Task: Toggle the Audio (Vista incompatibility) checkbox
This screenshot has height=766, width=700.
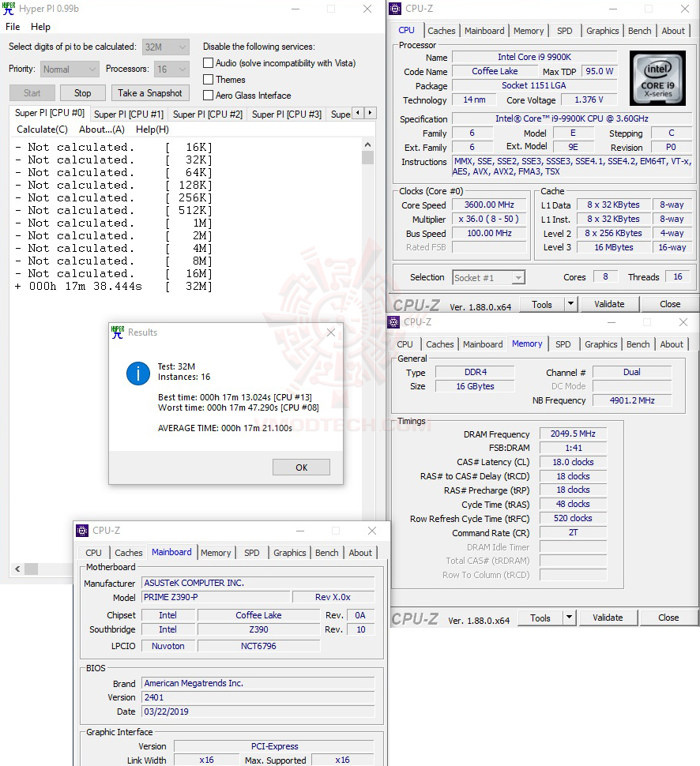Action: point(209,63)
